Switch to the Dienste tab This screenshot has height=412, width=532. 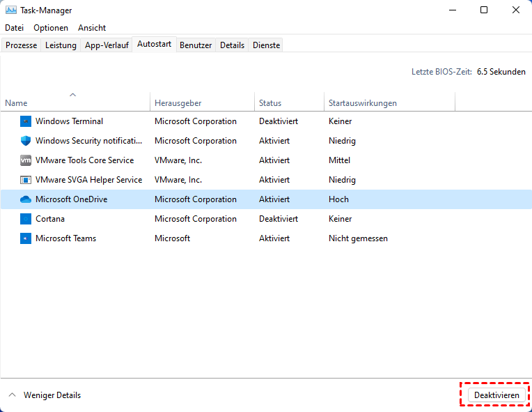tap(267, 45)
